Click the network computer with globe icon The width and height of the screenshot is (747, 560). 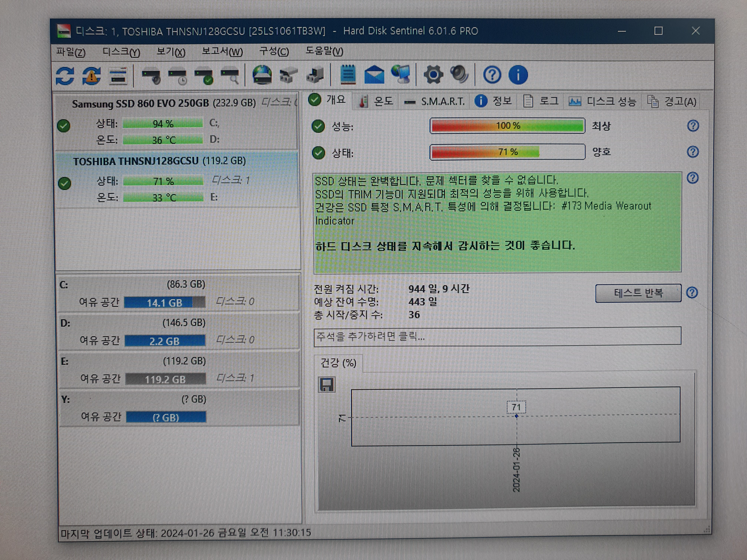click(x=401, y=74)
